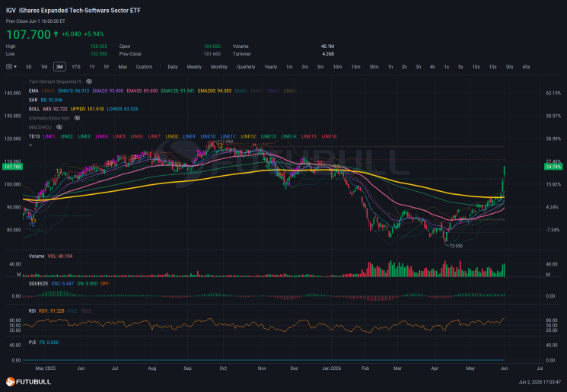Image resolution: width=567 pixels, height=392 pixels.
Task: Click the Futubull logo icon at the bottom
Action: (x=11, y=382)
